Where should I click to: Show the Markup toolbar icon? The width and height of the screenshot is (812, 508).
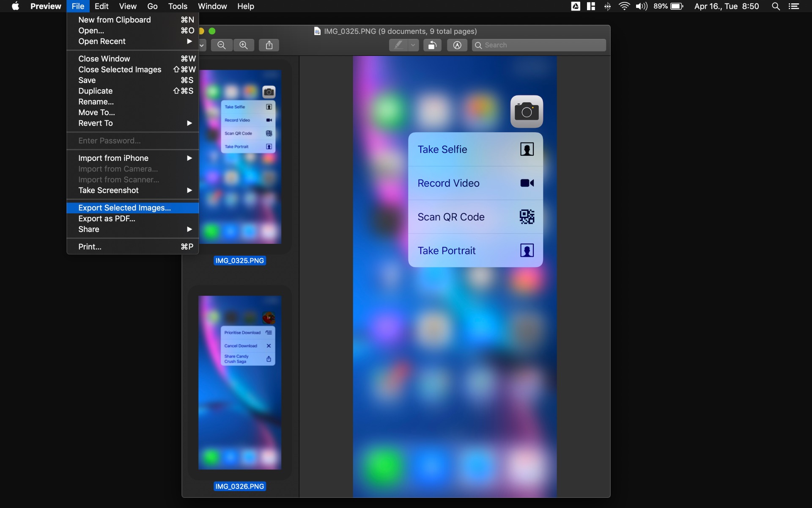tap(457, 45)
